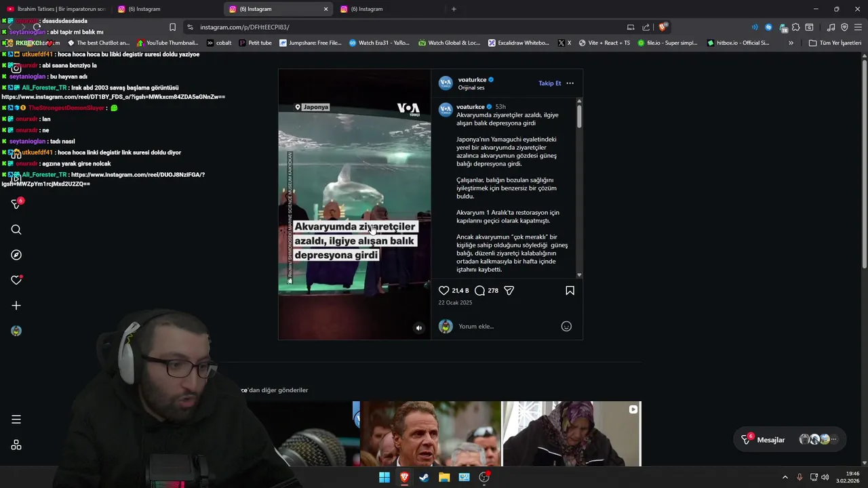Viewport: 868px width, 488px height.
Task: Open the Brave main hamburger menu
Action: (858, 27)
